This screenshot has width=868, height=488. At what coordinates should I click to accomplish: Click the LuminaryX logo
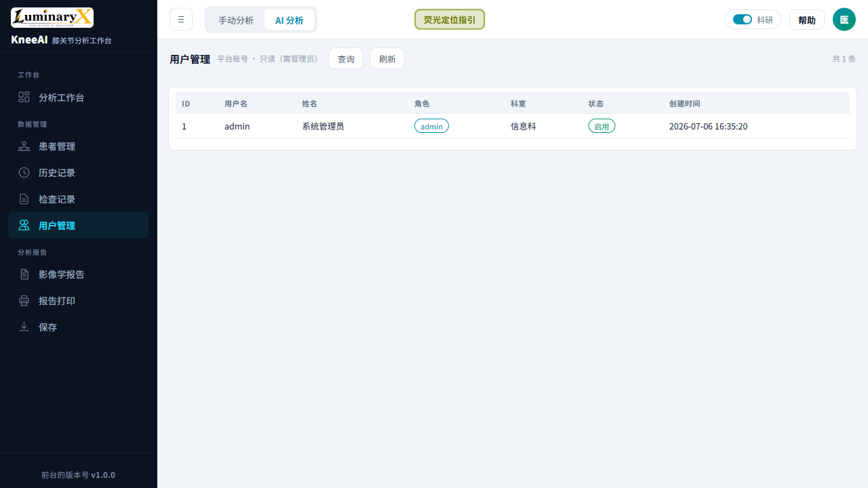(x=52, y=18)
